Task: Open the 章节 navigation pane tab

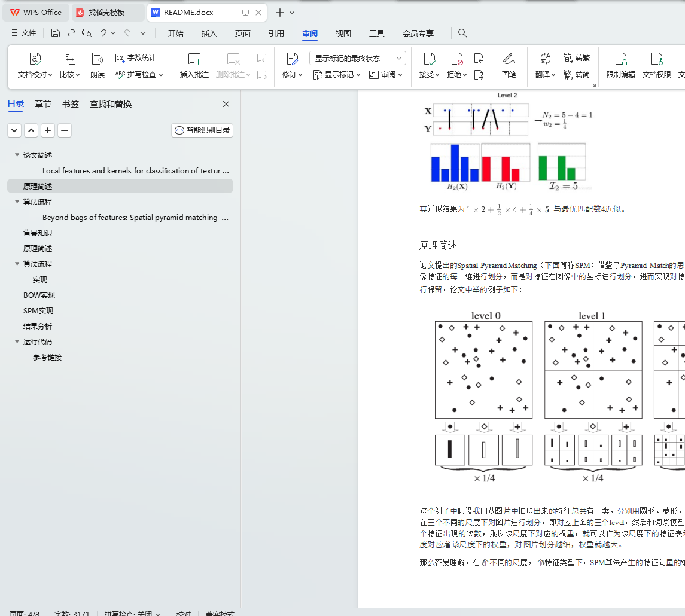Action: pos(43,104)
